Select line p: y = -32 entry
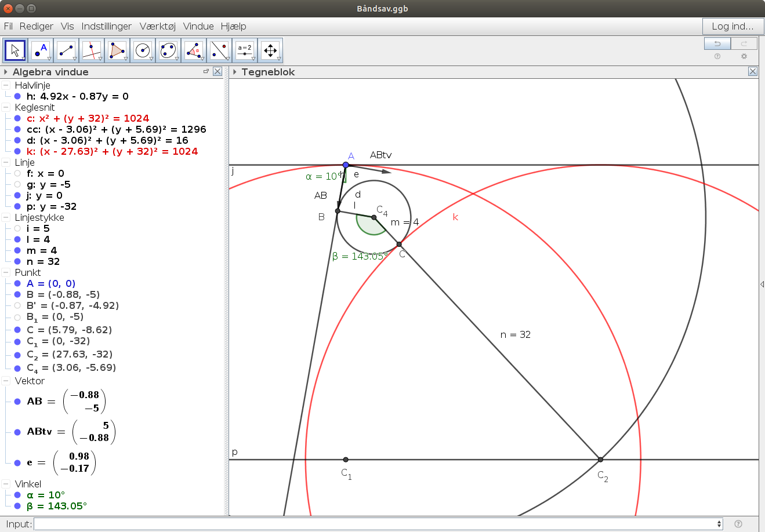The height and width of the screenshot is (532, 765). [52, 206]
